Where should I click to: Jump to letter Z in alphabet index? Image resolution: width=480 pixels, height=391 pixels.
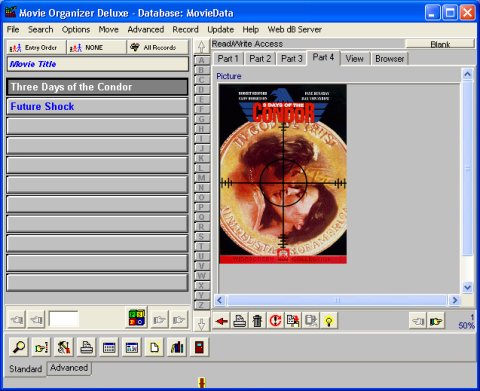tap(201, 305)
